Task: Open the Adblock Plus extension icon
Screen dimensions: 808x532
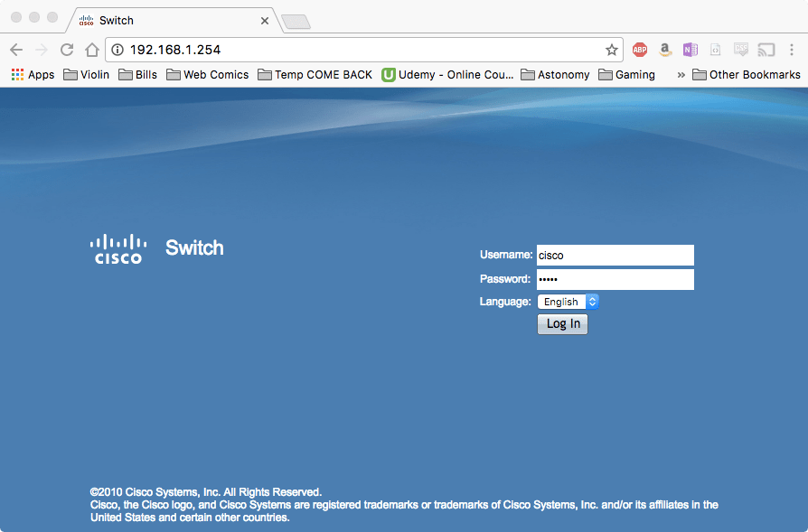Action: click(640, 50)
